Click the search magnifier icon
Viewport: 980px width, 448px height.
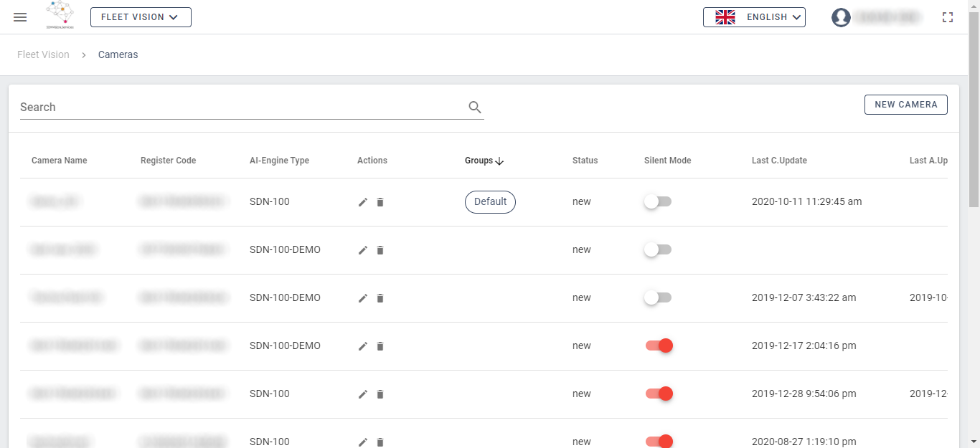click(475, 107)
